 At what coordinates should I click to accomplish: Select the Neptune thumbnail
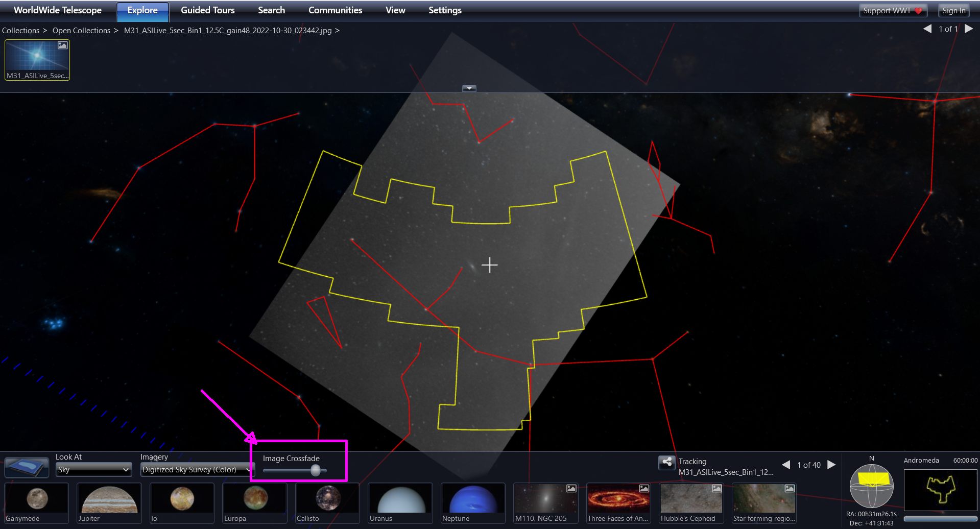pos(473,503)
